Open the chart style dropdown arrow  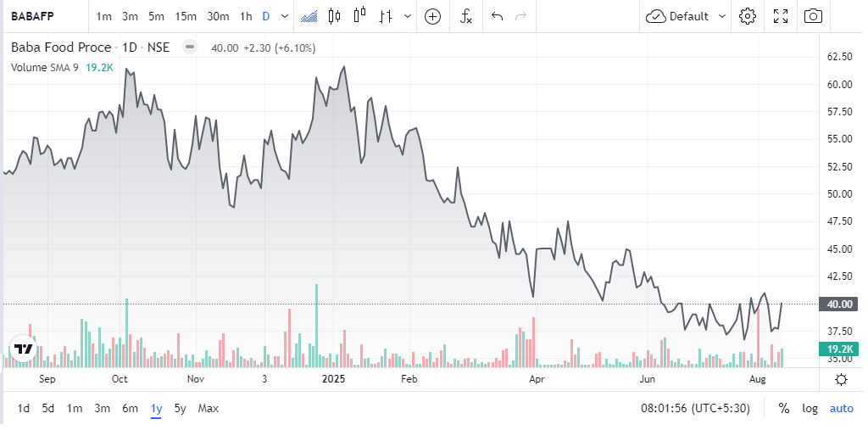point(408,16)
